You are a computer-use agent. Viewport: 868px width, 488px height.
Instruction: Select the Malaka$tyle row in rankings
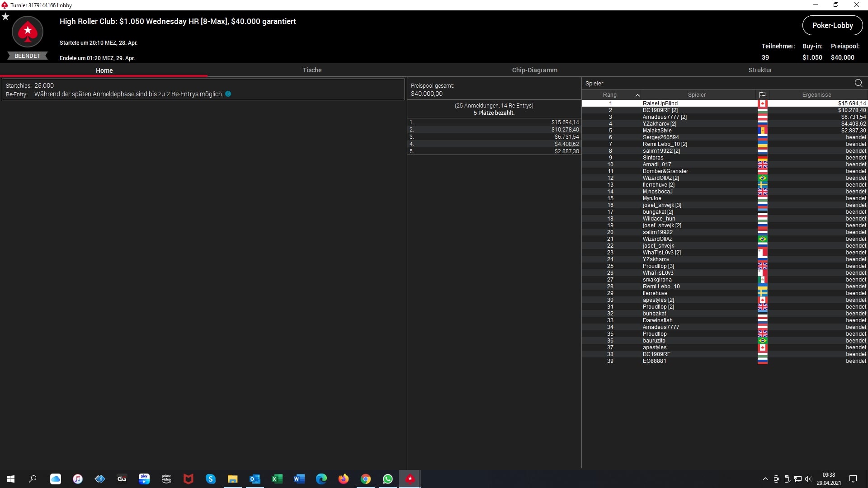(x=657, y=131)
